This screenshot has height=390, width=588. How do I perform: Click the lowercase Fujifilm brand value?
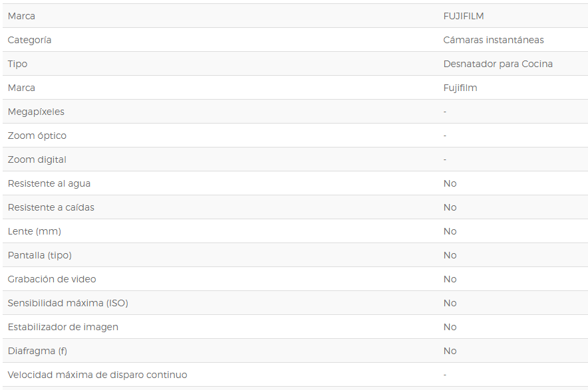(460, 88)
